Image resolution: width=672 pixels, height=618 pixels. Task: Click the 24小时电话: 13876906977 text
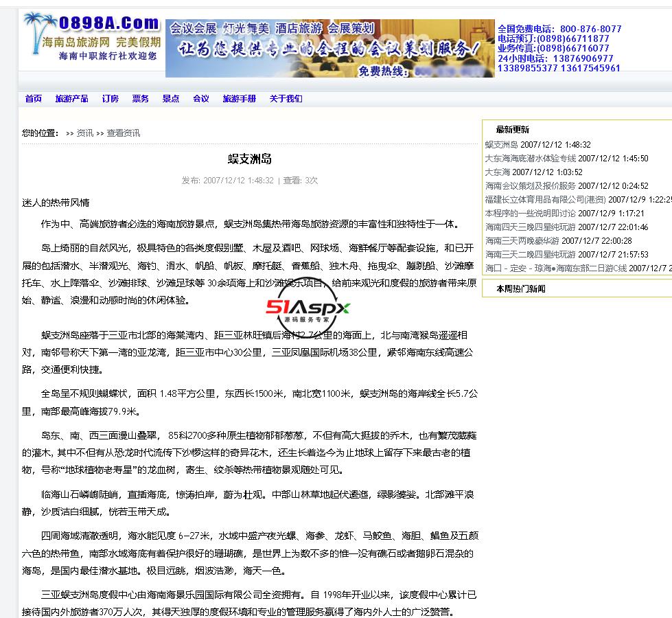pyautogui.click(x=555, y=58)
